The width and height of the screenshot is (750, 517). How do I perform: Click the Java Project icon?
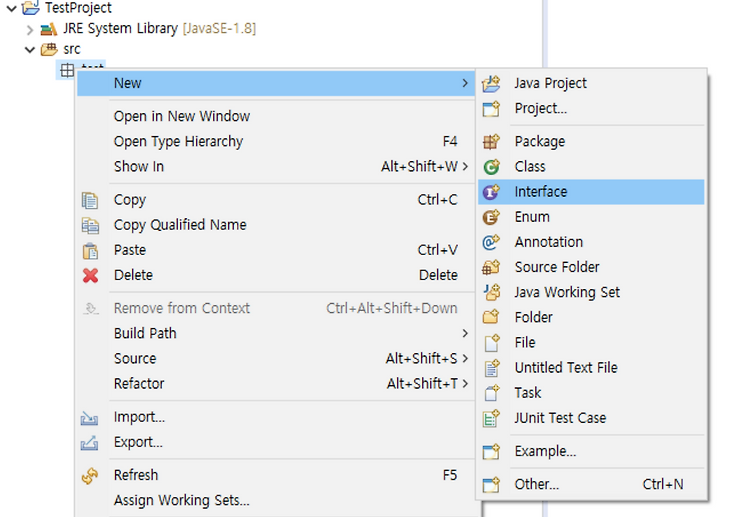click(x=491, y=84)
